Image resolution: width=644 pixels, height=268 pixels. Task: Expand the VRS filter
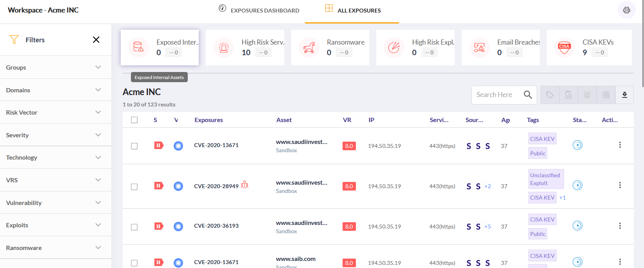point(56,180)
